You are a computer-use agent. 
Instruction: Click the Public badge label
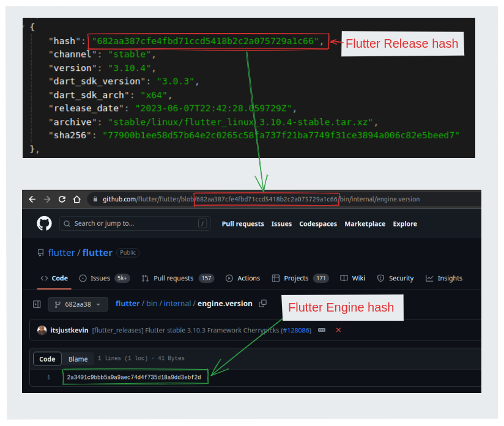tap(128, 253)
